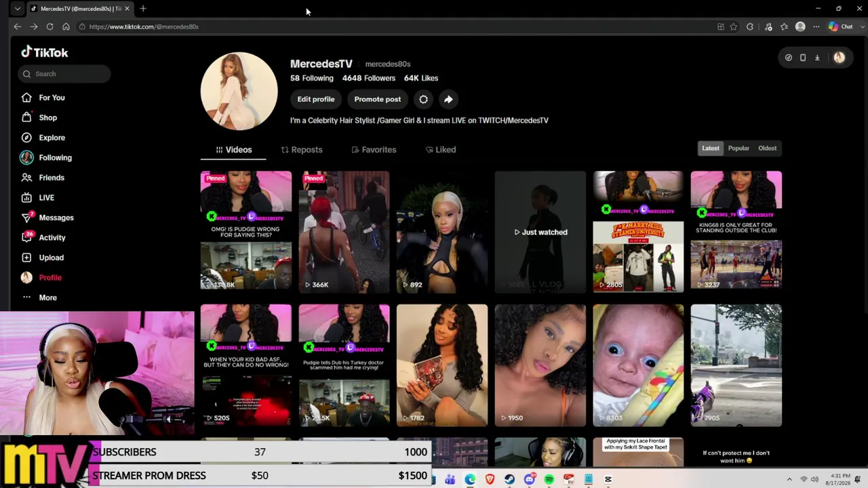Open the video with 892 views
868x488 pixels.
442,232
